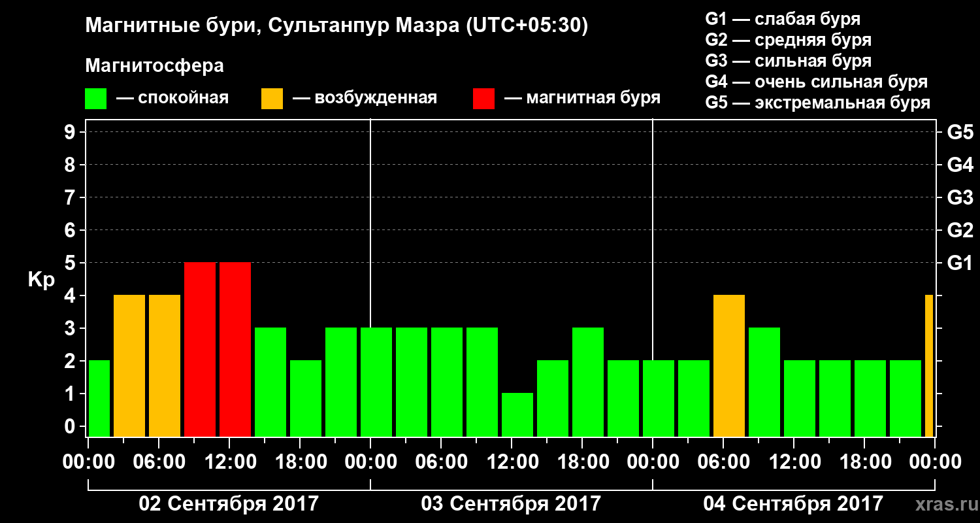Click the '06:00' time label under 04 September
This screenshot has width=980, height=523.
click(x=723, y=462)
